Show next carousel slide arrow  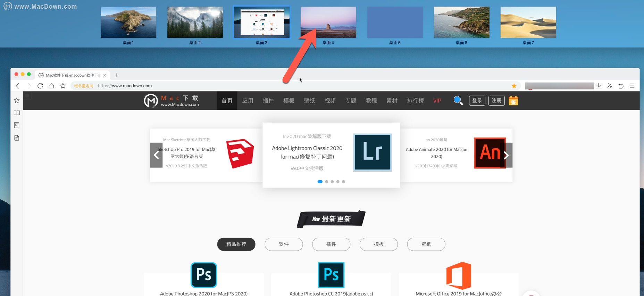(x=506, y=155)
